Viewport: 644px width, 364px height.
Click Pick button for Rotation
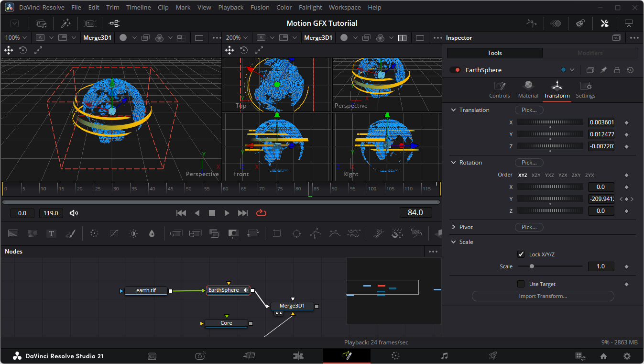529,163
